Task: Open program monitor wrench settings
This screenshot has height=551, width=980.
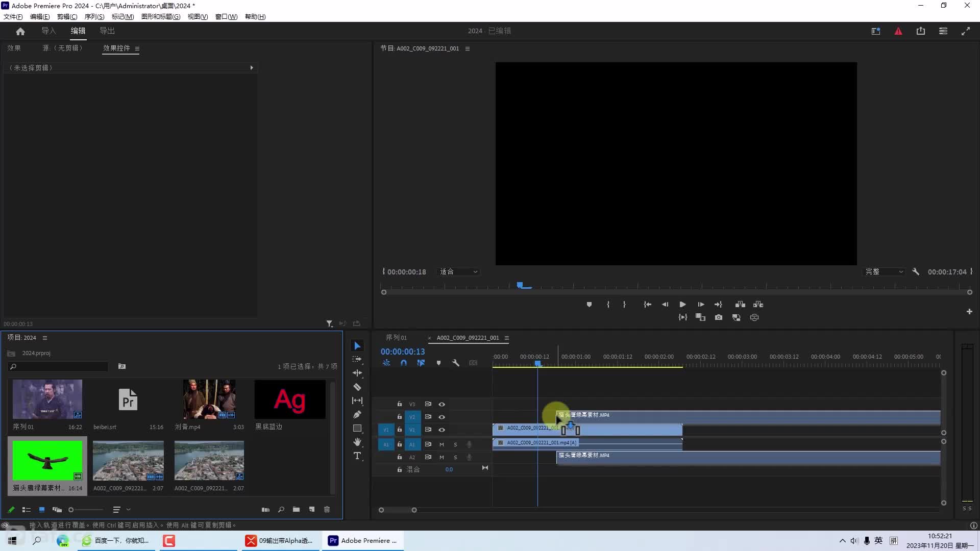Action: [916, 272]
